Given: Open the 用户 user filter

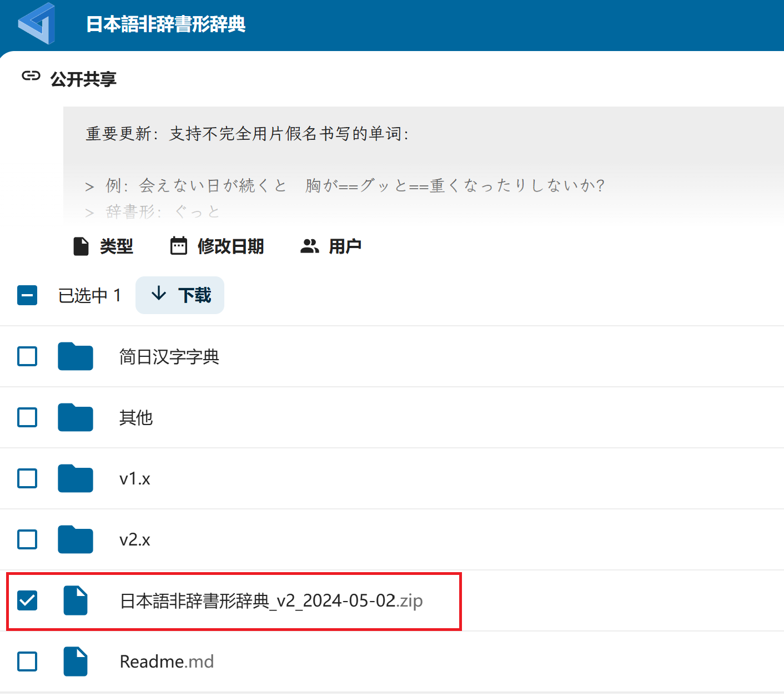Looking at the screenshot, I should coord(331,246).
